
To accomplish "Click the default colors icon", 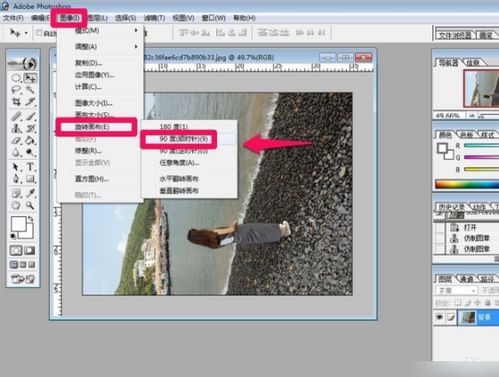I will [13, 236].
